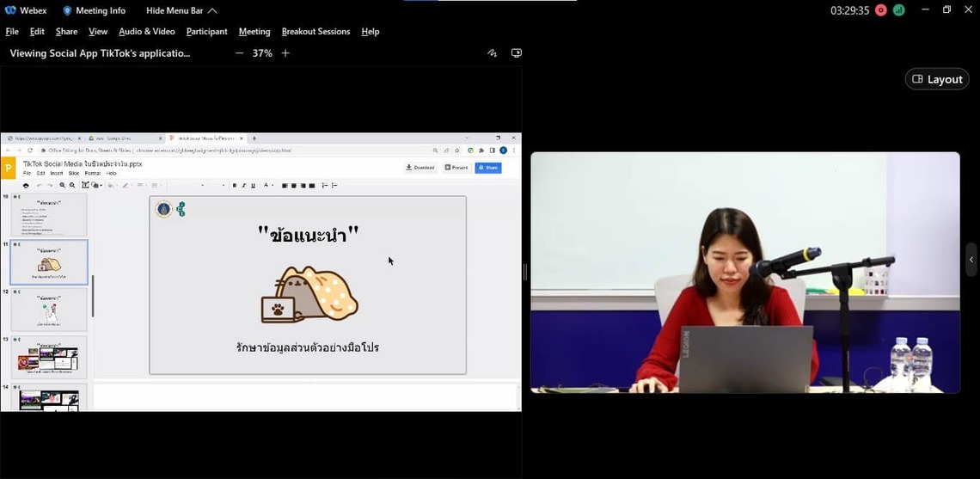The height and width of the screenshot is (479, 980).
Task: Open the Breakout Sessions menu
Action: pyautogui.click(x=315, y=32)
